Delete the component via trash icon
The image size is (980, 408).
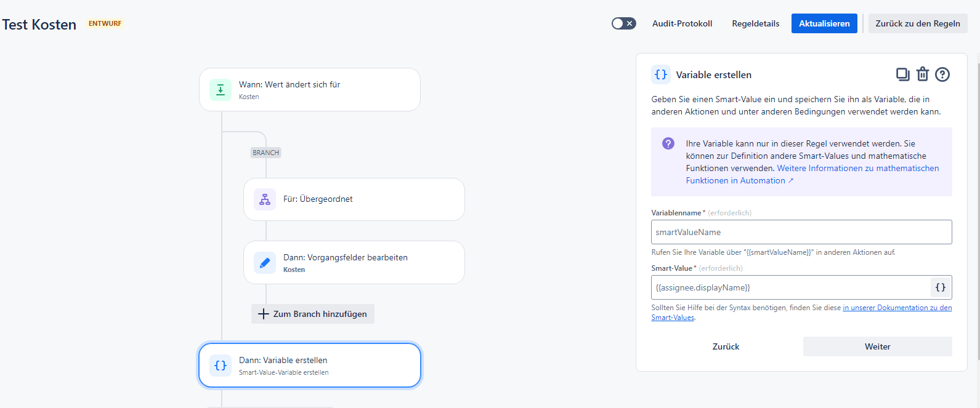923,74
